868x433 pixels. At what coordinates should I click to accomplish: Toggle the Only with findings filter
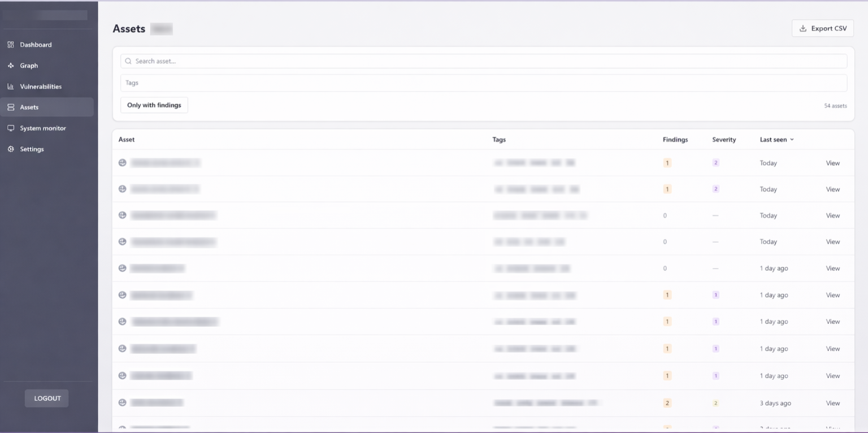154,105
